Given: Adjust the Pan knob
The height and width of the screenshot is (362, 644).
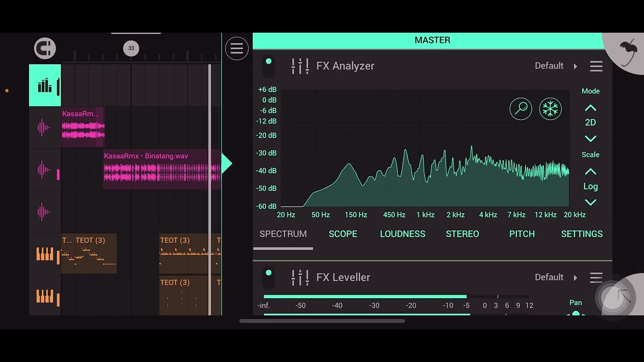Looking at the screenshot, I should pyautogui.click(x=576, y=314).
